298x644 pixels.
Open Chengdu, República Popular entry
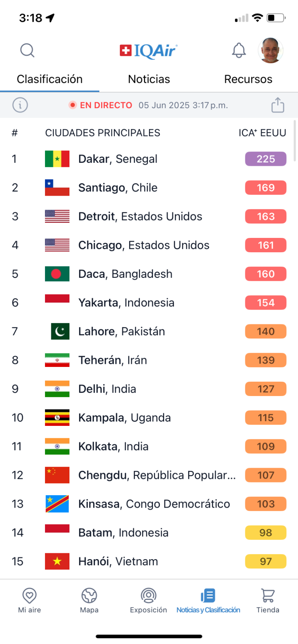click(149, 475)
